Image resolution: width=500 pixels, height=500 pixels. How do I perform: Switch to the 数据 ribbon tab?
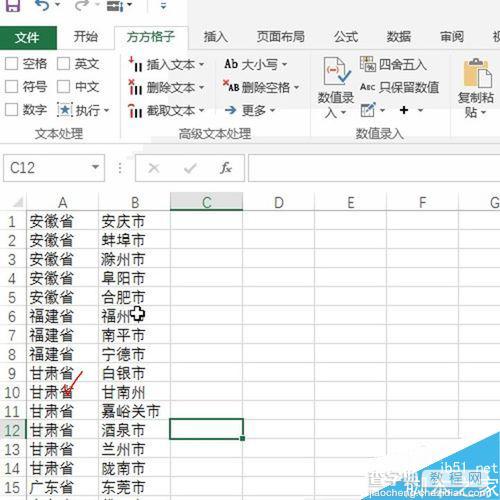point(399,37)
